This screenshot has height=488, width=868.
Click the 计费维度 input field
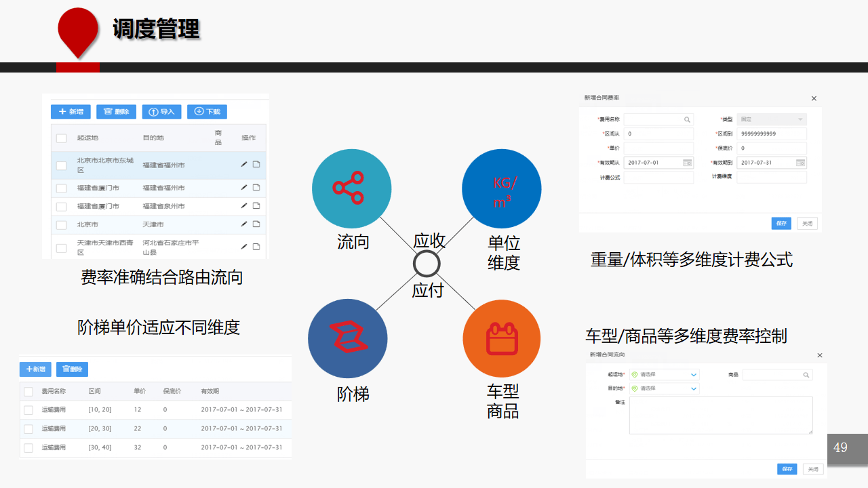[772, 177]
